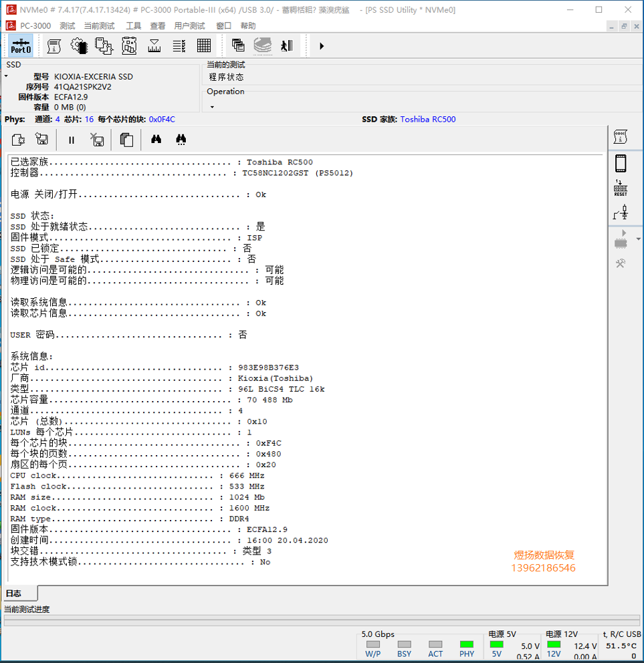Click right sidebar scroll info icon
The height and width of the screenshot is (663, 644).
pyautogui.click(x=621, y=137)
